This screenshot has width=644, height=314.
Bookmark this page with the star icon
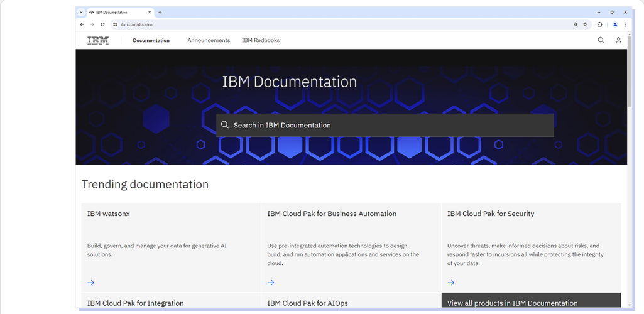[586, 24]
